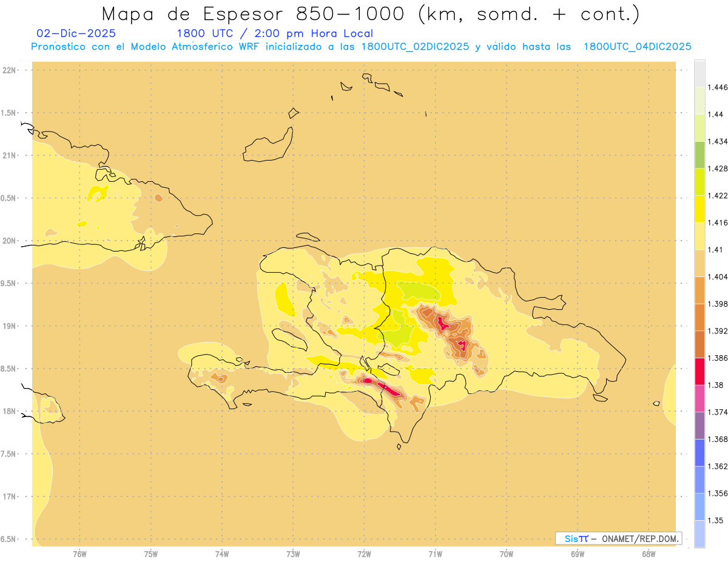Click the colorbar value "1.374"
This screenshot has height=562, width=728.
(x=719, y=412)
